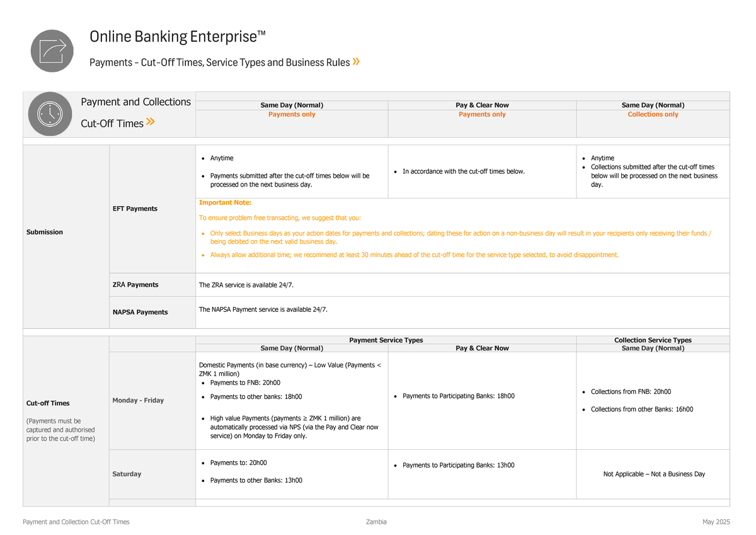The height and width of the screenshot is (535, 756).
Task: Click the note Payments must be captured and authorised
Action: [x=60, y=430]
